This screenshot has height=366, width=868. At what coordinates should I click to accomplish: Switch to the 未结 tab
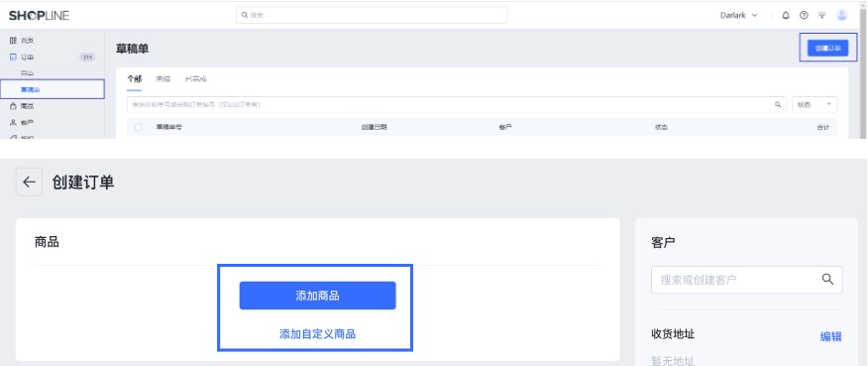[x=163, y=78]
